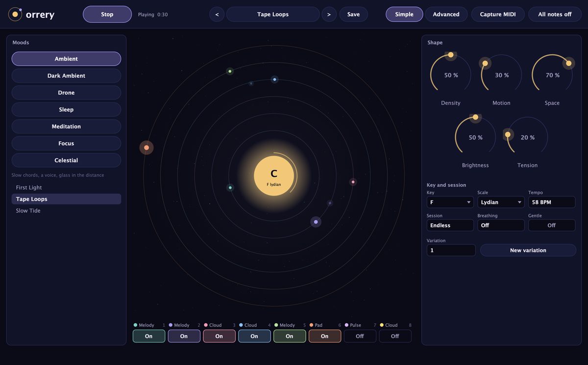Image resolution: width=588 pixels, height=365 pixels.
Task: Turn off voice 1 Melody
Action: click(148, 336)
